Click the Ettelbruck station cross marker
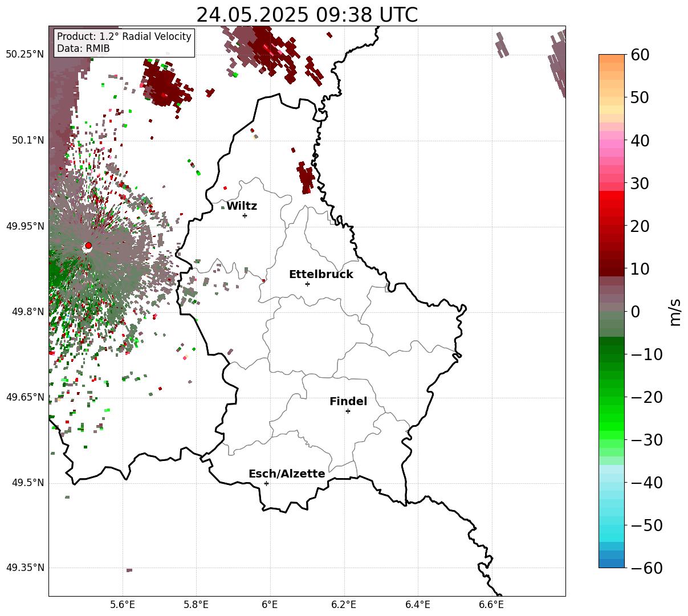 [307, 284]
